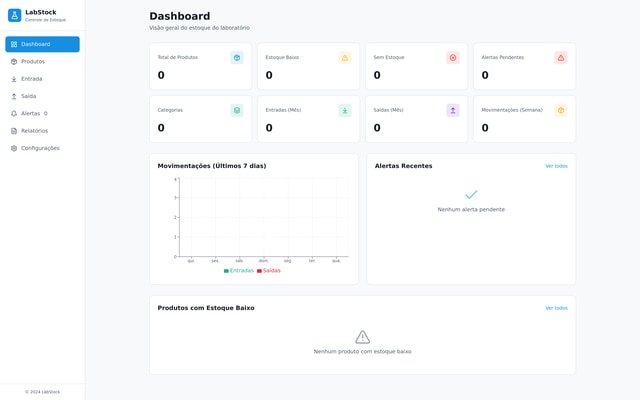Click the Sem Estoque red icon

(x=453, y=58)
